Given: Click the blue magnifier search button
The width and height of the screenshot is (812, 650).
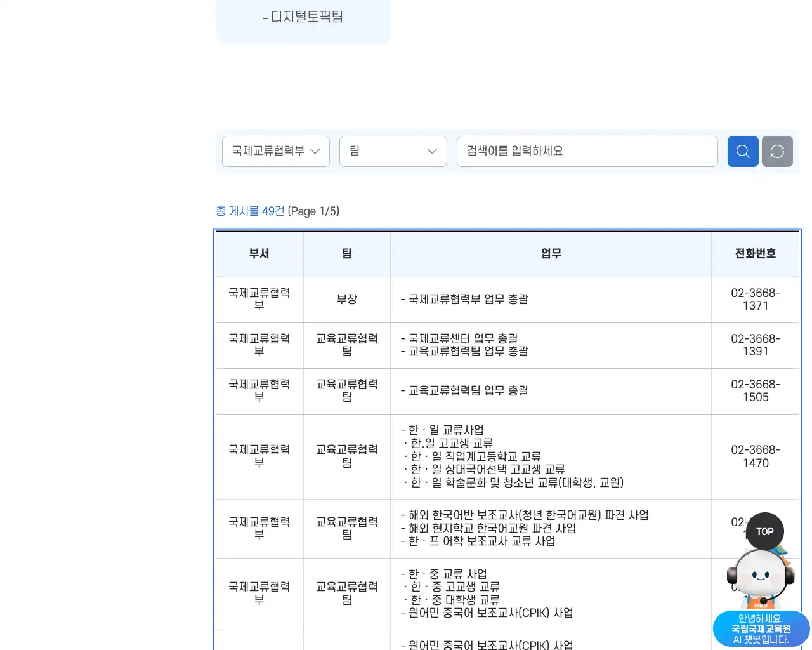Looking at the screenshot, I should coord(743,152).
